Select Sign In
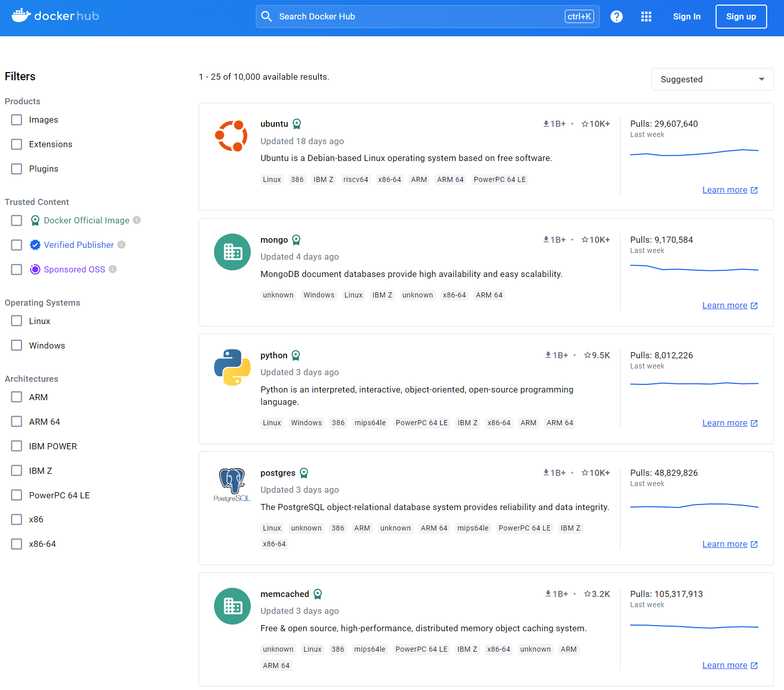This screenshot has width=784, height=690. click(x=686, y=16)
